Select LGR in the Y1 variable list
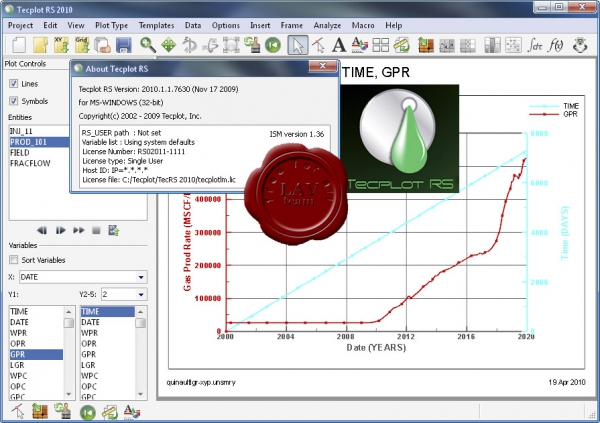The height and width of the screenshot is (423, 600). point(36,365)
